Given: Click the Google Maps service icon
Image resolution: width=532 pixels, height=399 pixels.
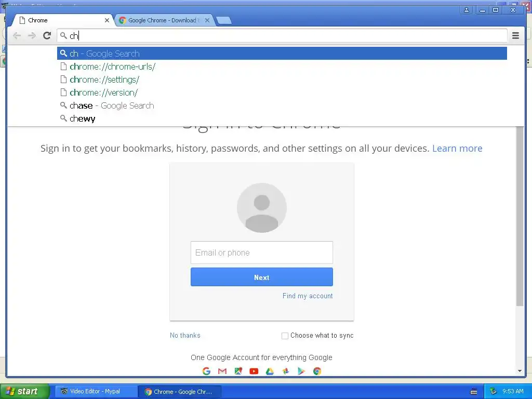Looking at the screenshot, I should (x=238, y=371).
